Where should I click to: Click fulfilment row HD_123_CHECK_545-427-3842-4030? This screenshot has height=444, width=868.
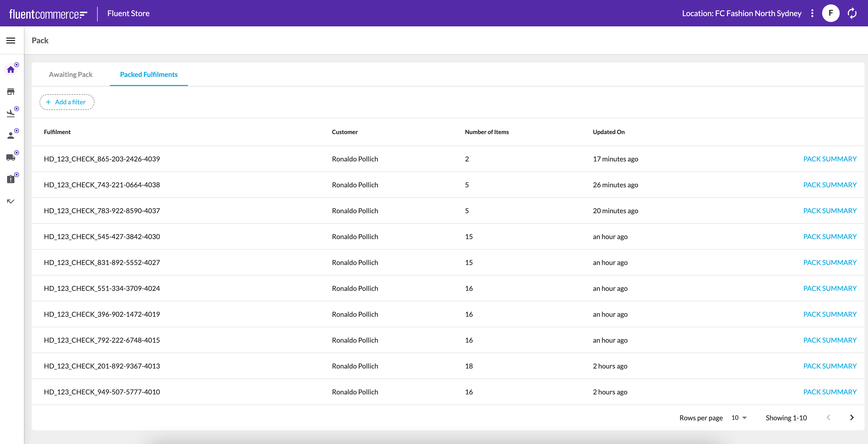coord(102,237)
